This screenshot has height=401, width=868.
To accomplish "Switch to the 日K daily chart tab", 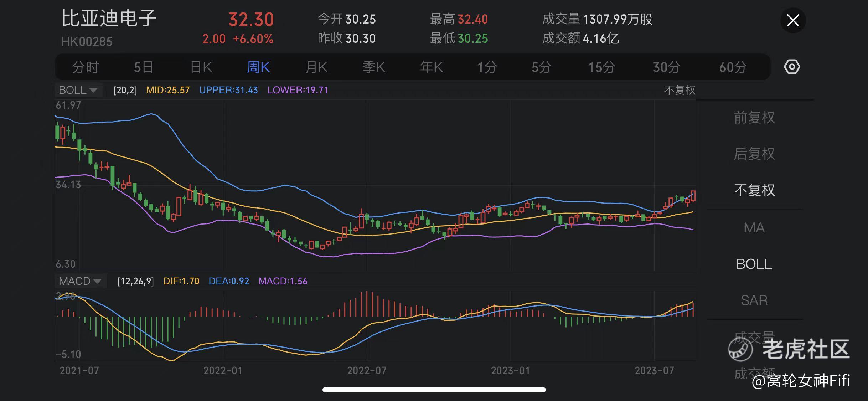I will pos(201,67).
